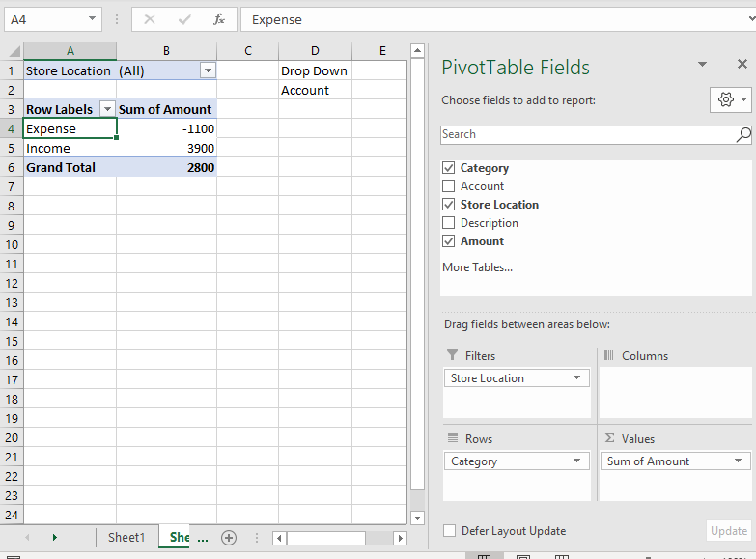Open Store Location dropdown in Filters area
Screen dimensions: 756x559
[x=576, y=378]
